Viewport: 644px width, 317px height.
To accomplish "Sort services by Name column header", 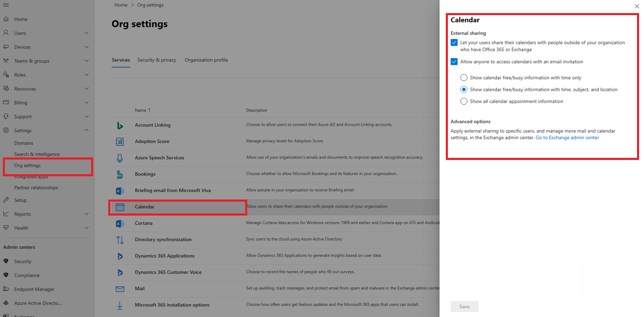I will coord(143,110).
